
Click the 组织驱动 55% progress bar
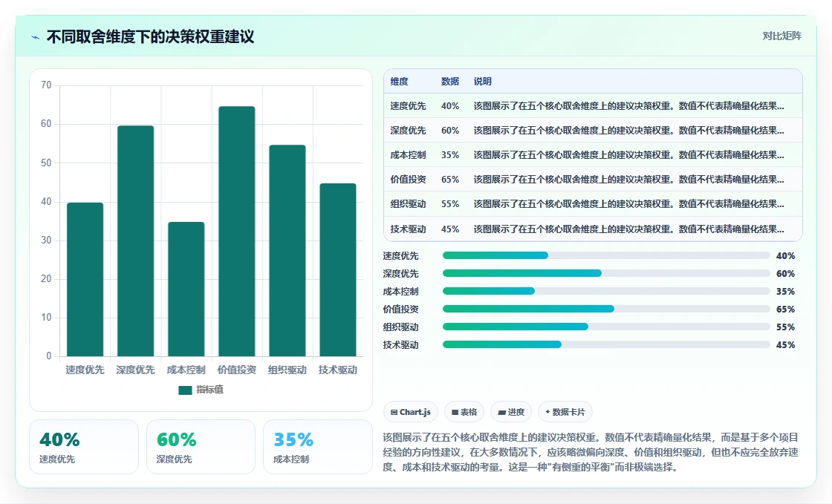pos(606,327)
